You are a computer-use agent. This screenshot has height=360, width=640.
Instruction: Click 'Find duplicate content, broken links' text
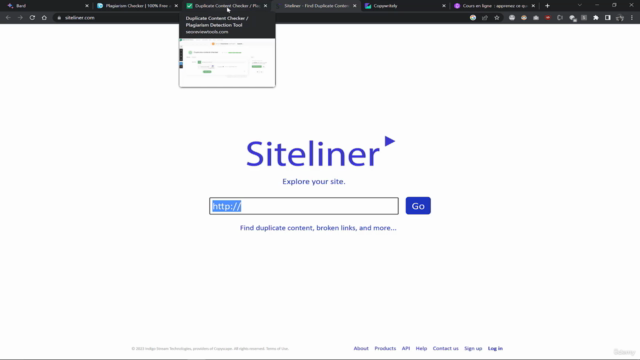coord(318,228)
